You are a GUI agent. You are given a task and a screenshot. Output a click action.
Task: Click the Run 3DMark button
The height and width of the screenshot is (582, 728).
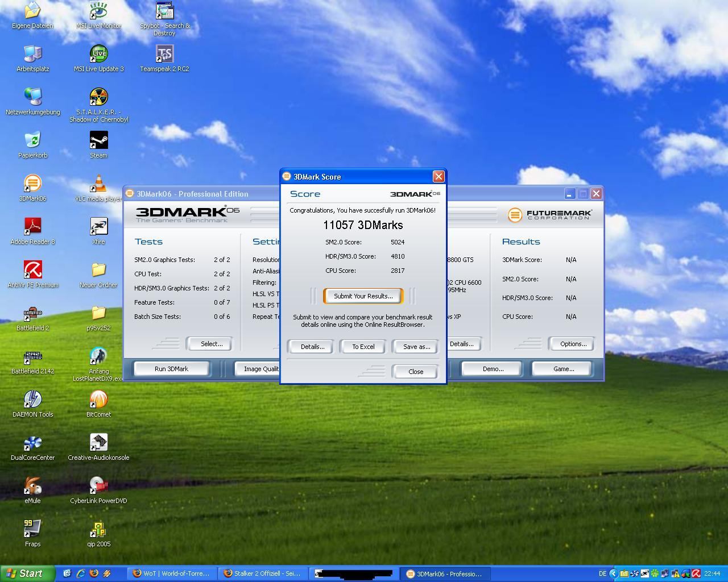(x=171, y=369)
